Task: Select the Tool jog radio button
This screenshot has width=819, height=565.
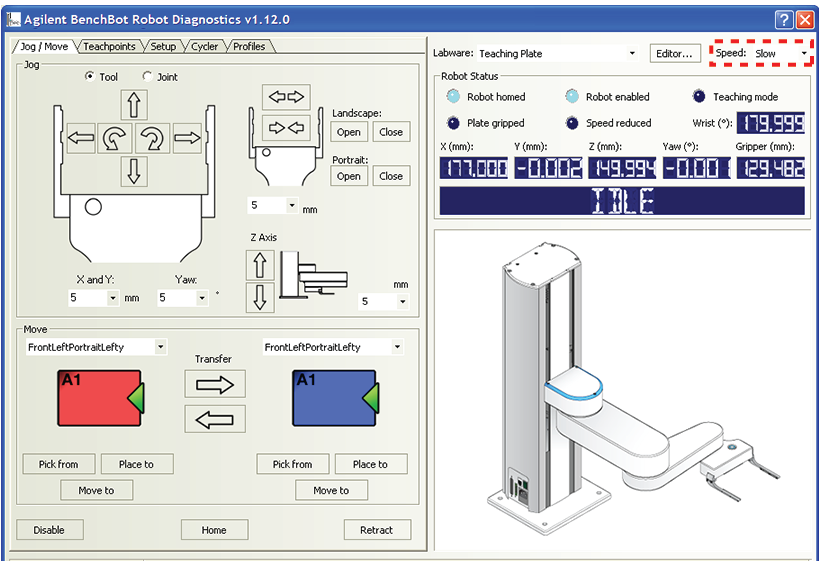Action: pyautogui.click(x=90, y=77)
